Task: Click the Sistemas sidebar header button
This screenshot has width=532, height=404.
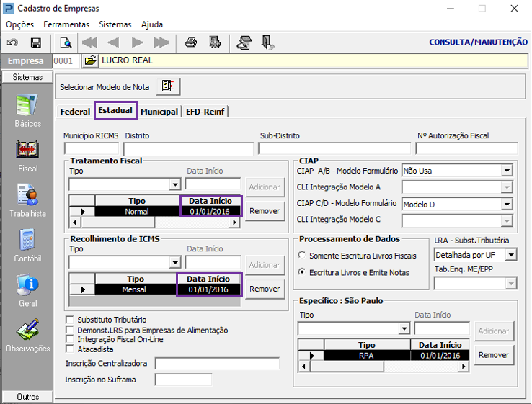Action: pos(27,77)
